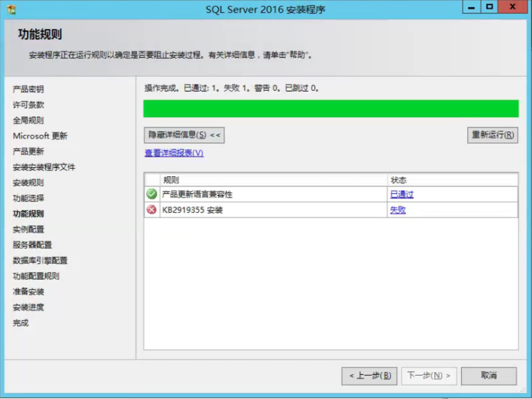The height and width of the screenshot is (399, 532).
Task: Select the 产品更新 step
Action: pos(28,152)
